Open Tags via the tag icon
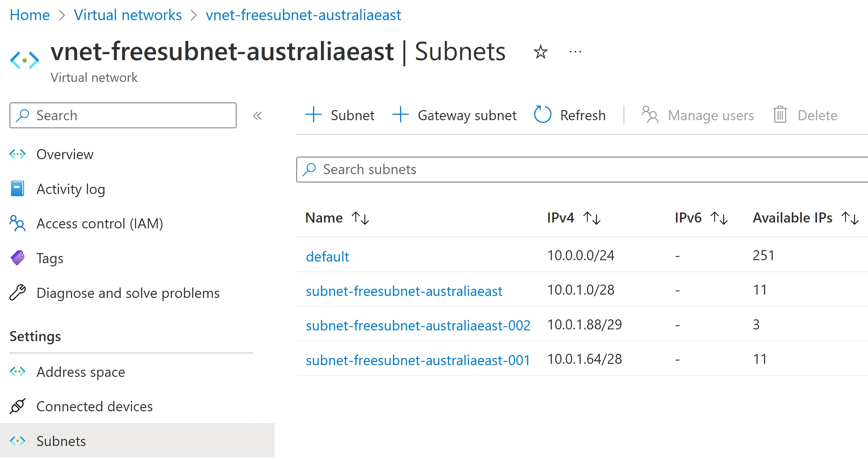 click(x=18, y=258)
